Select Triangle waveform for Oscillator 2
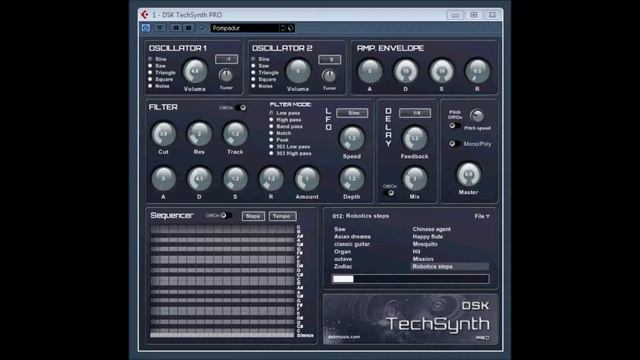Viewport: 640px width, 360px height. (265, 72)
